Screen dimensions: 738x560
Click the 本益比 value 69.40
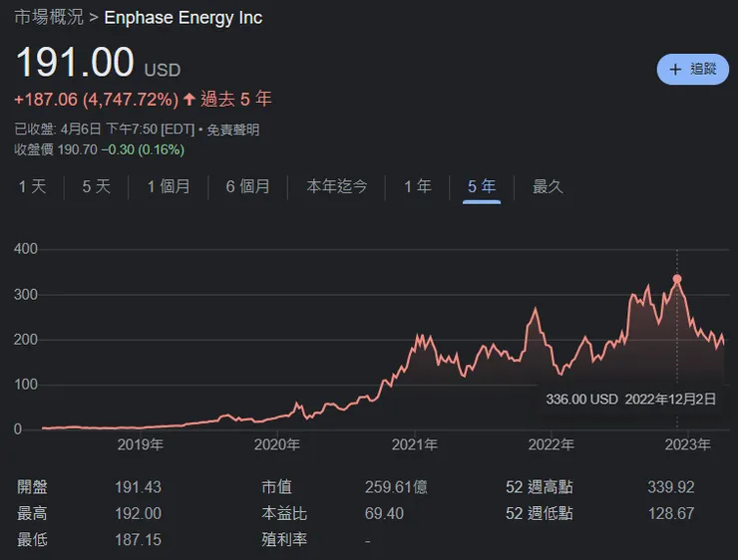coord(384,513)
